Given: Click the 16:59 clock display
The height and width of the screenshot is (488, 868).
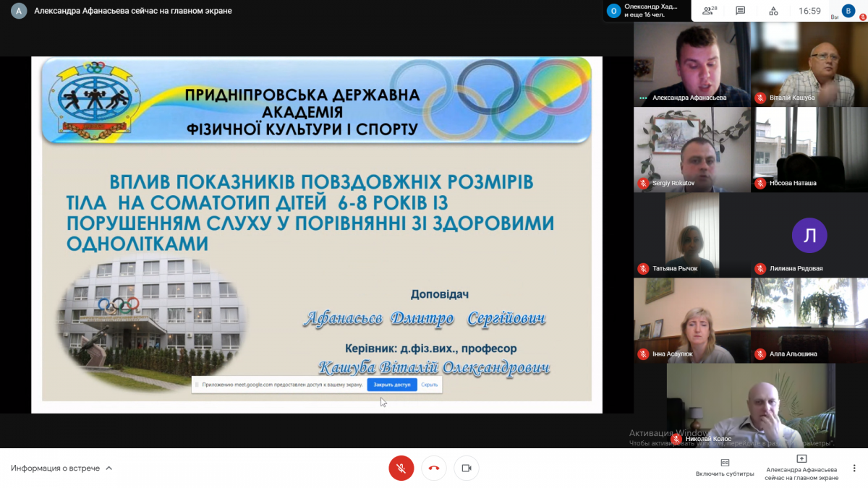Looking at the screenshot, I should pos(809,11).
